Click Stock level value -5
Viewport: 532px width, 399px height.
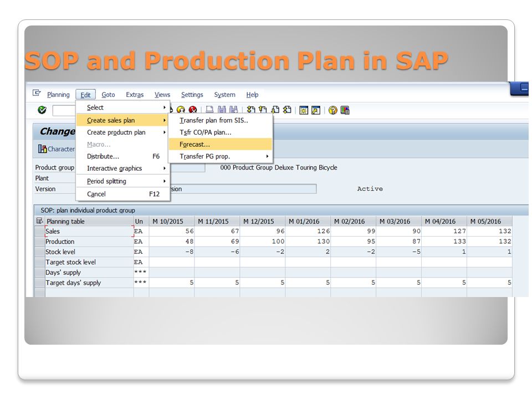pyautogui.click(x=398, y=252)
